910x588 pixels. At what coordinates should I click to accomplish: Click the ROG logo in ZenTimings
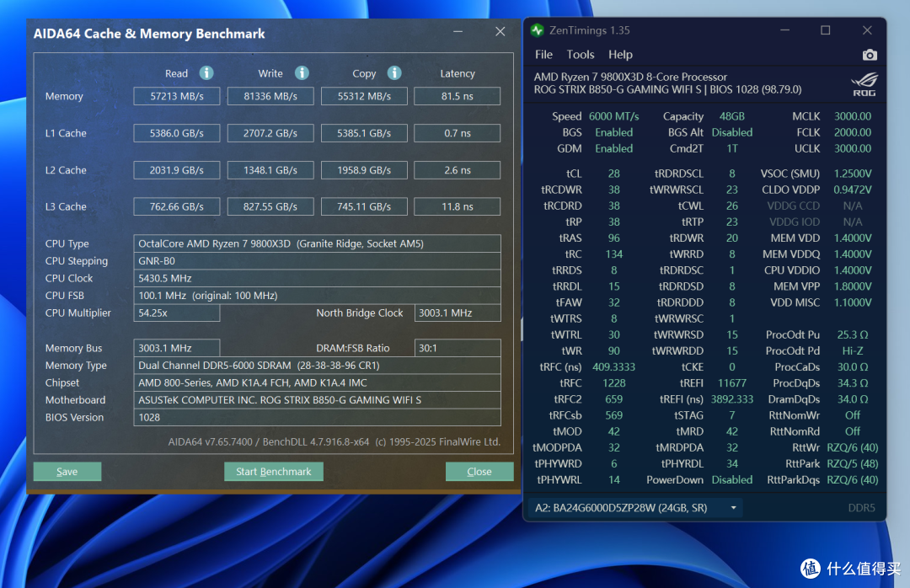pyautogui.click(x=864, y=84)
